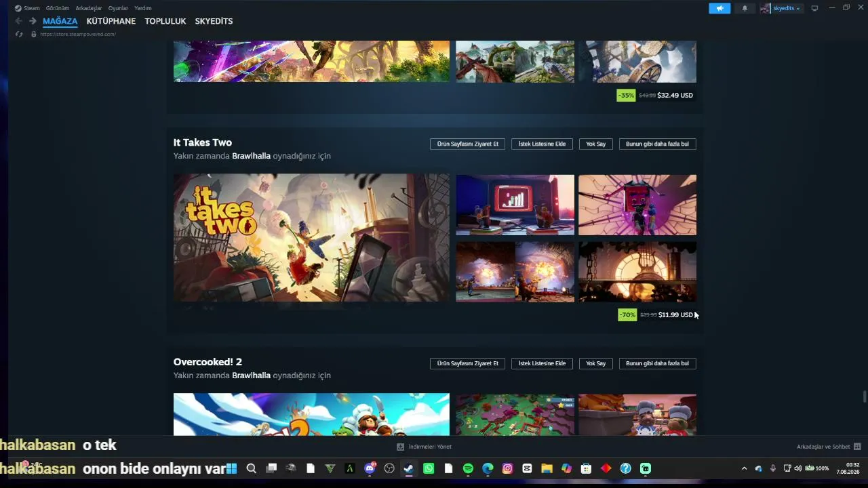Open Discord from the taskbar
Viewport: 868px width, 488px height.
pyautogui.click(x=370, y=468)
